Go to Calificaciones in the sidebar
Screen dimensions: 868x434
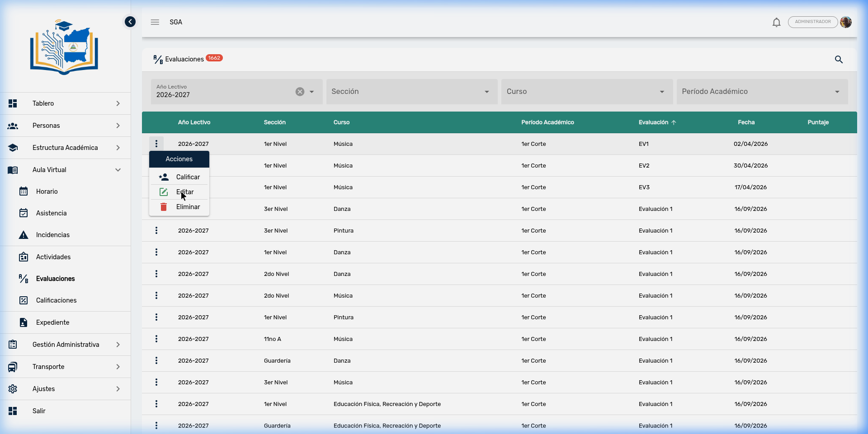point(56,300)
